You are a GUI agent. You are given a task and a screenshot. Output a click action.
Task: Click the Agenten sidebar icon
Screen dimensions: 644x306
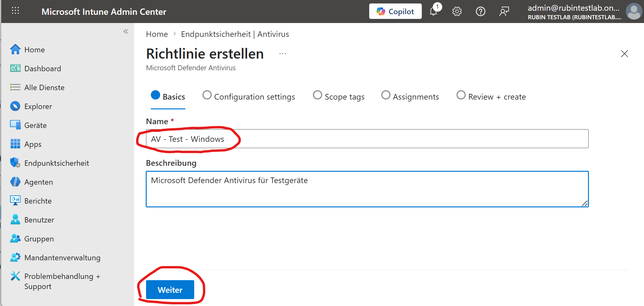click(x=15, y=182)
